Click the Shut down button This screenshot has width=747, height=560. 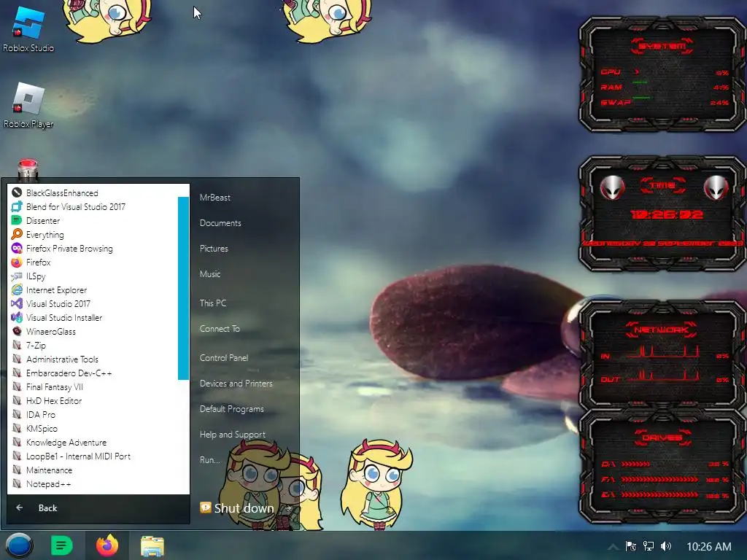click(237, 508)
